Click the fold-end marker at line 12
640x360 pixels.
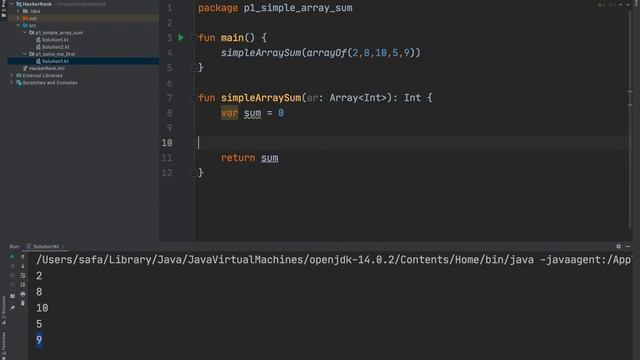[194, 173]
